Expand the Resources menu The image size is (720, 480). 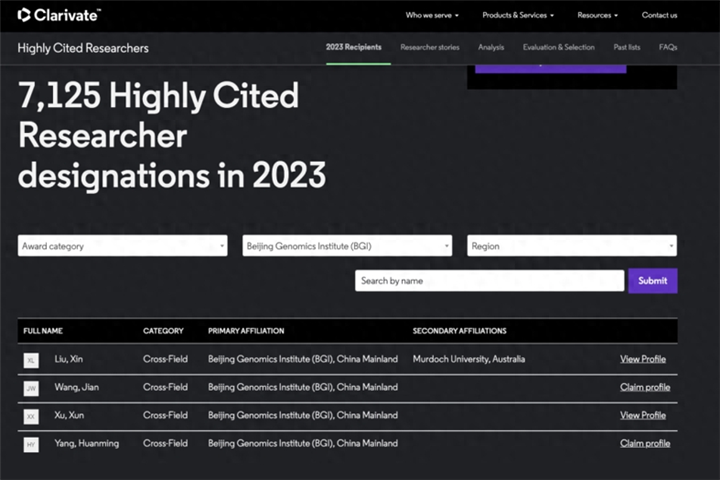pyautogui.click(x=597, y=15)
